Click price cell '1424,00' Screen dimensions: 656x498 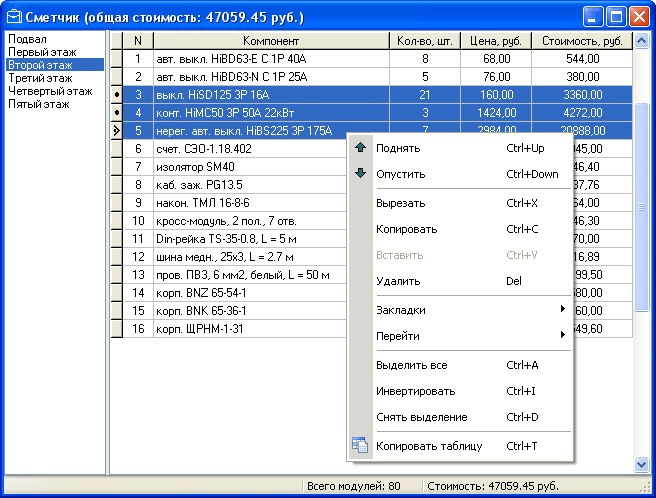(x=496, y=113)
